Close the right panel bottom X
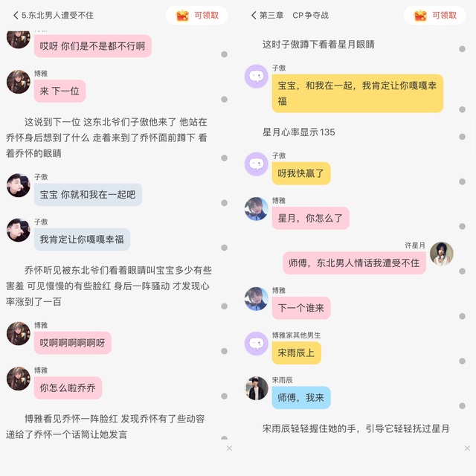The width and height of the screenshot is (476, 476). 467,448
